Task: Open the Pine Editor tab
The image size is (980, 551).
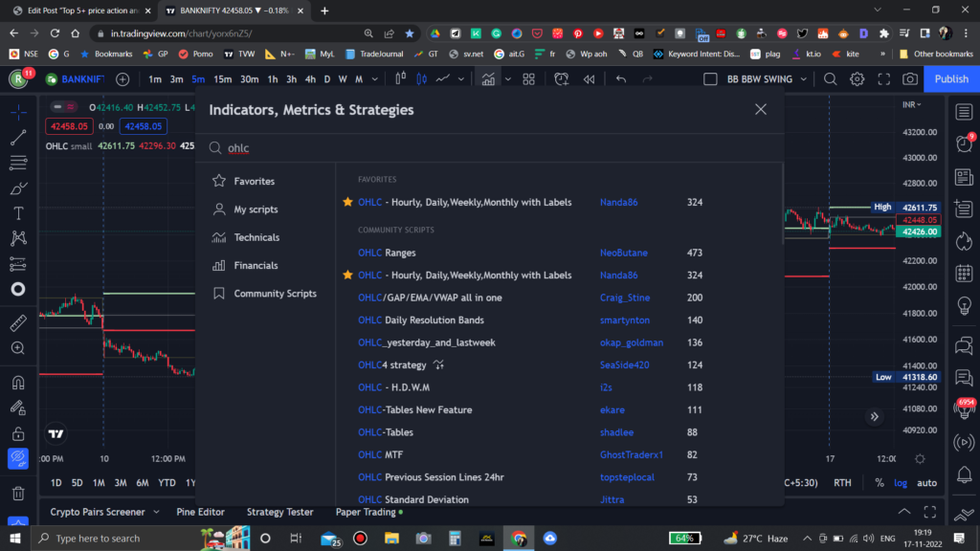Action: tap(200, 512)
